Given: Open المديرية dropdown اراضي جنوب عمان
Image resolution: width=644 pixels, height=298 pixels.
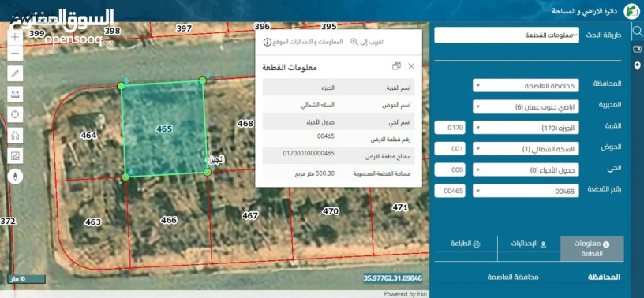Looking at the screenshot, I should (x=526, y=106).
